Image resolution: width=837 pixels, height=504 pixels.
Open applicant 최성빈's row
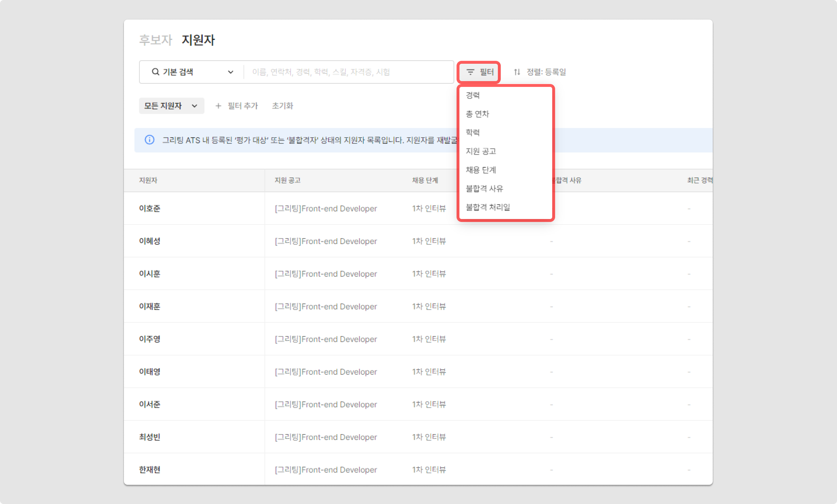pos(150,437)
